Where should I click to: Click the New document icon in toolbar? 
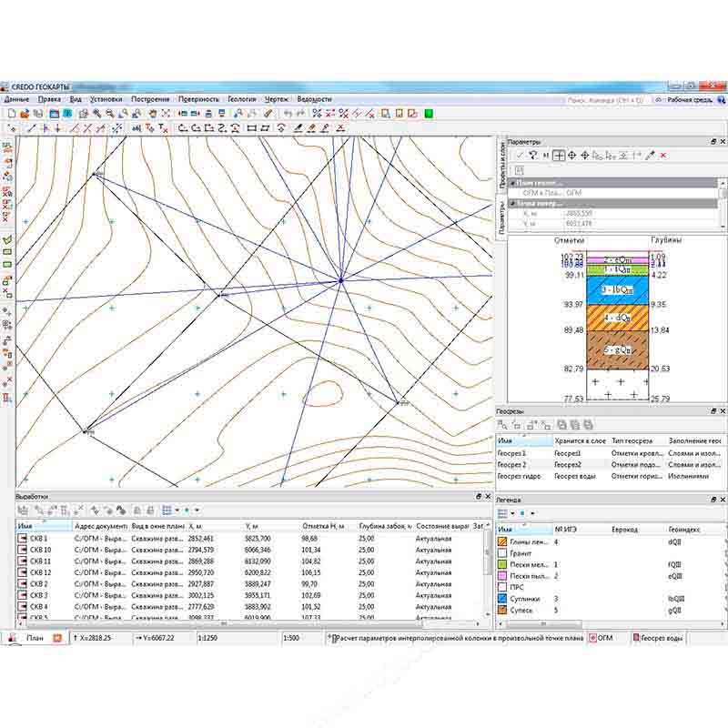point(11,114)
